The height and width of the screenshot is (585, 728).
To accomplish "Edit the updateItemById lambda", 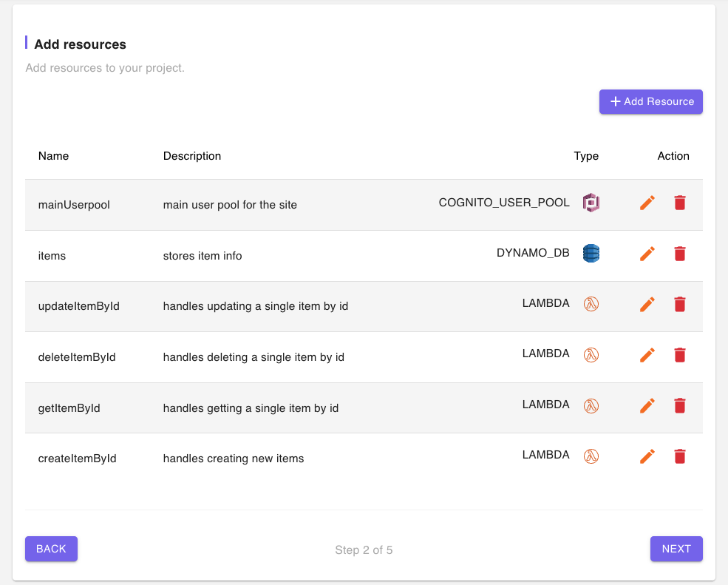I will click(x=647, y=305).
